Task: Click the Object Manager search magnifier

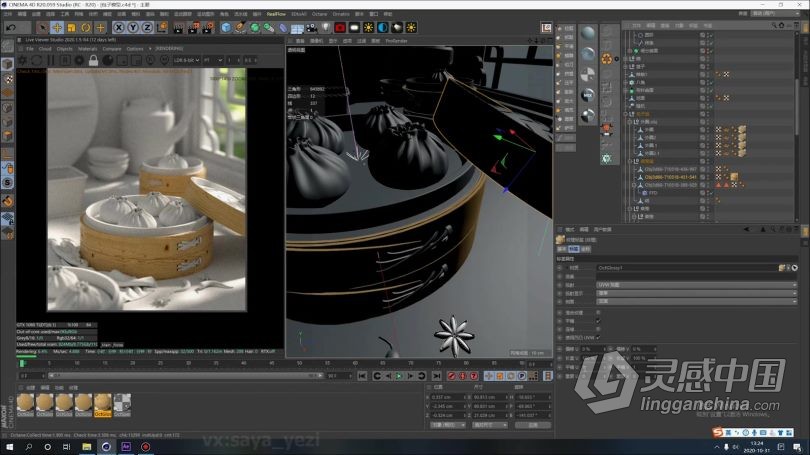Action: click(x=774, y=25)
